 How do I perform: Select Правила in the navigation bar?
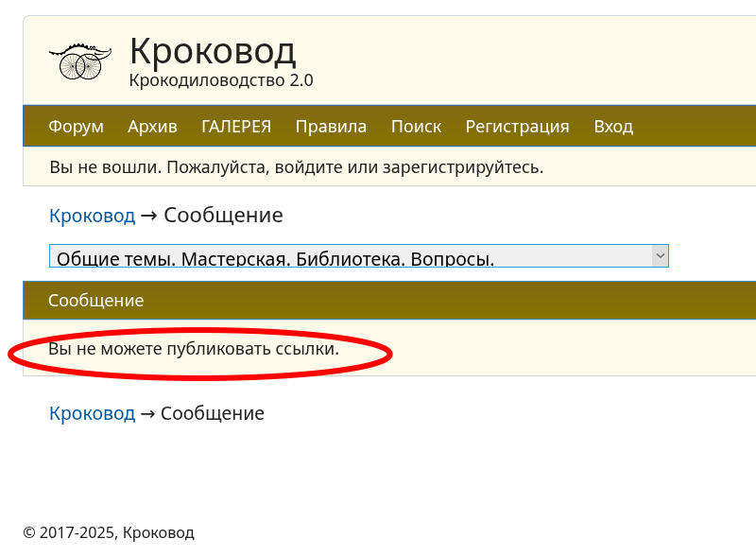[x=331, y=127]
